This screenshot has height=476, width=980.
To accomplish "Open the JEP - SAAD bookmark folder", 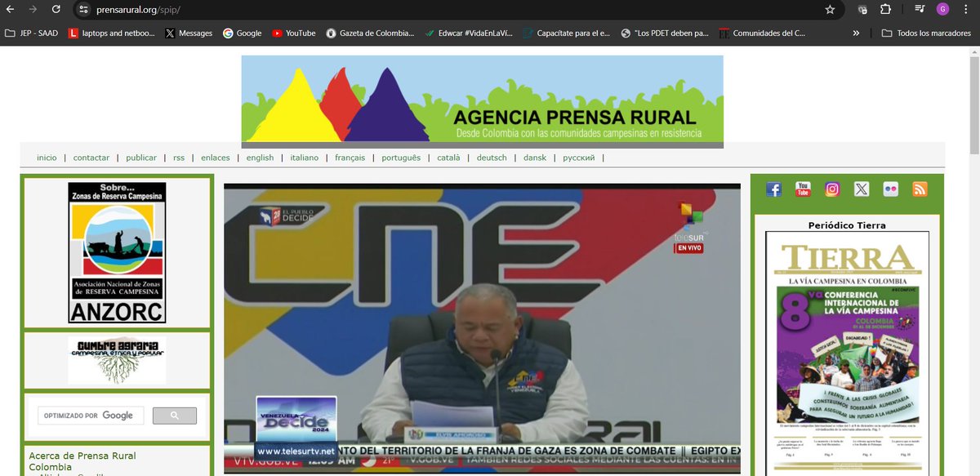I will (x=32, y=33).
